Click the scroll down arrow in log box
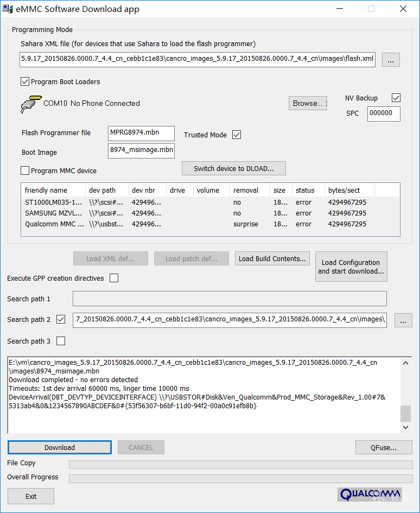The width and height of the screenshot is (420, 513). point(405,427)
